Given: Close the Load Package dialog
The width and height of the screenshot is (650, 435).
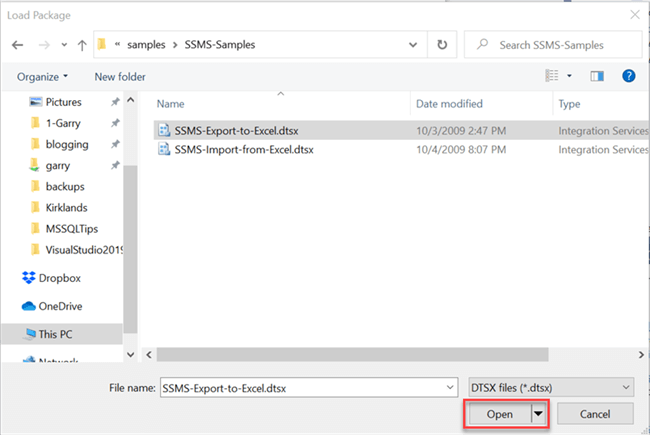Looking at the screenshot, I should pyautogui.click(x=634, y=15).
